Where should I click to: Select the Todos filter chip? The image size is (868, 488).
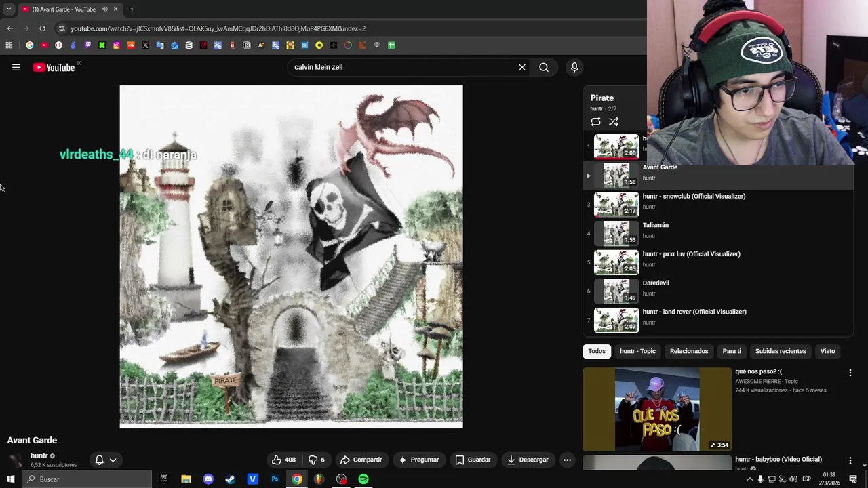click(x=597, y=351)
